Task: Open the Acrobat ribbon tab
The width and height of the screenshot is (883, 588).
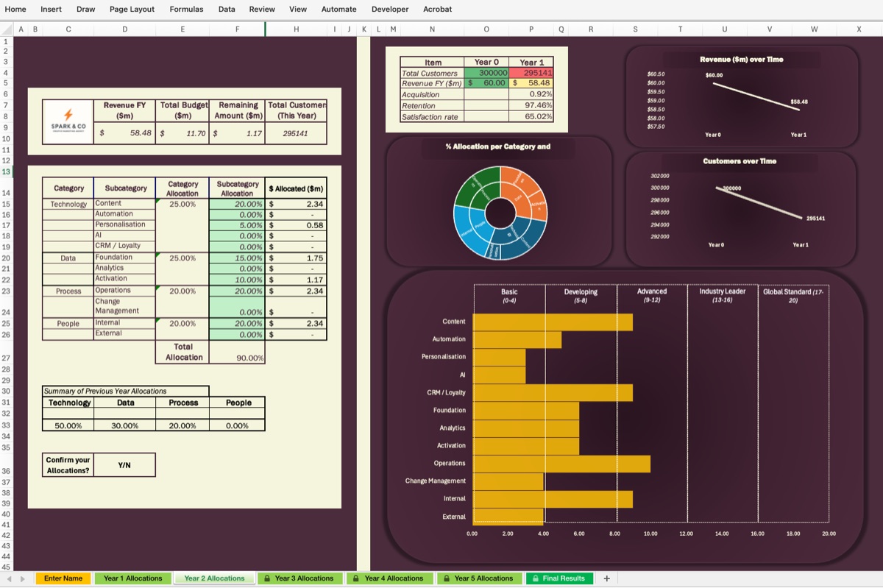Action: (x=438, y=9)
